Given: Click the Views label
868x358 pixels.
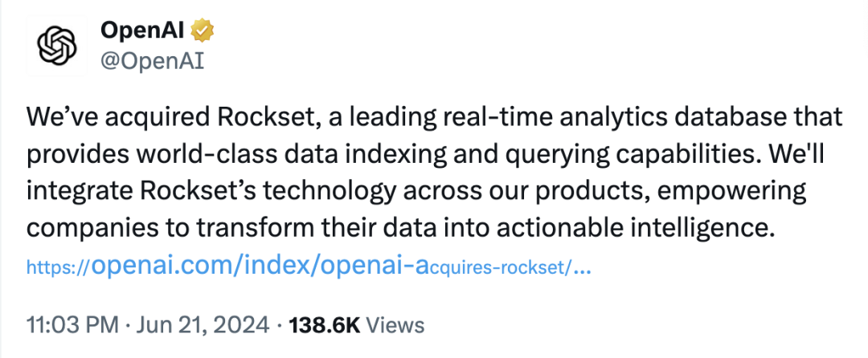Looking at the screenshot, I should pyautogui.click(x=394, y=325).
